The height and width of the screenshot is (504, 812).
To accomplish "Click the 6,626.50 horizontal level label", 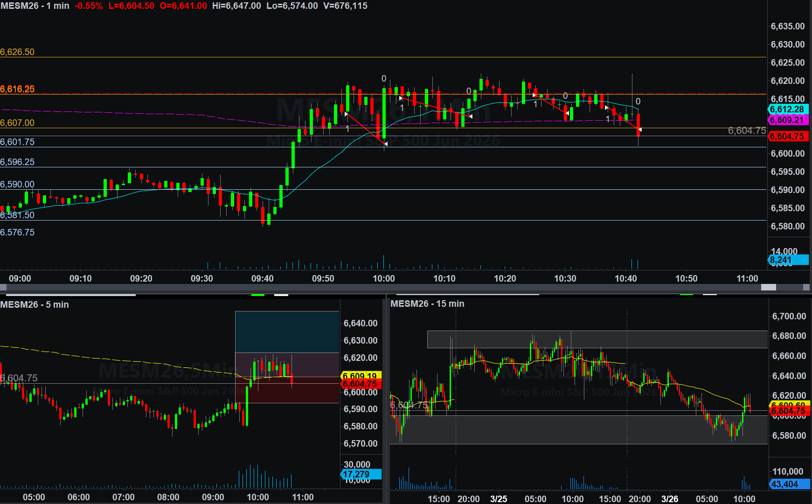I will coord(17,52).
